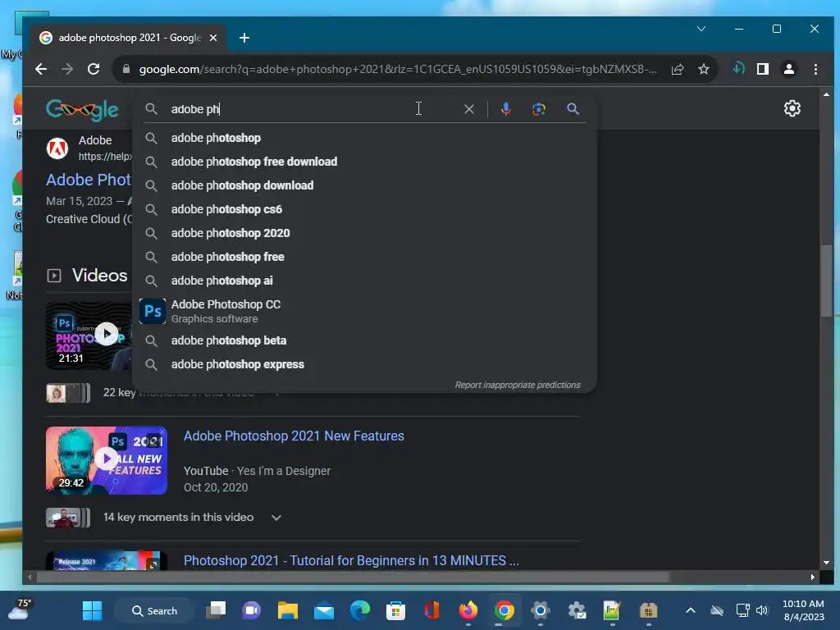Play the 29:42 New Features video thumbnail

tap(107, 460)
